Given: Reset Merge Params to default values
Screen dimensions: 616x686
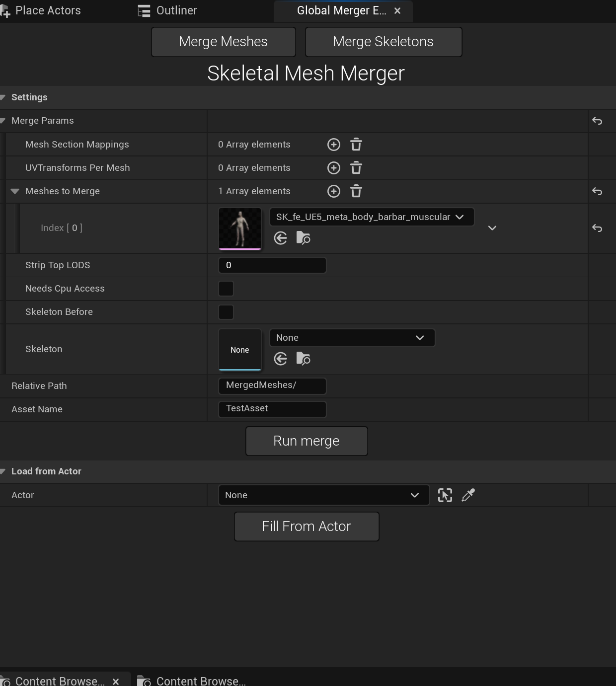Looking at the screenshot, I should [597, 121].
